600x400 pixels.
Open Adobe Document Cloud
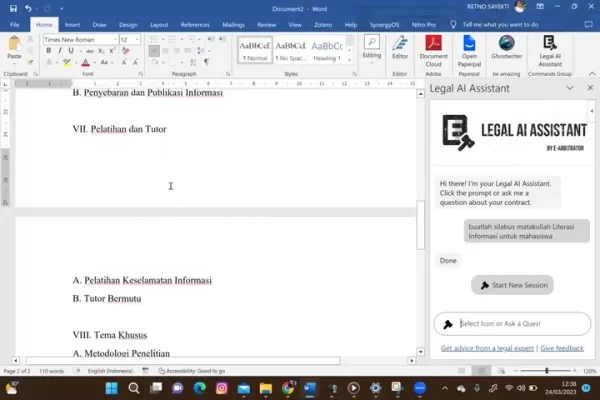[x=434, y=52]
